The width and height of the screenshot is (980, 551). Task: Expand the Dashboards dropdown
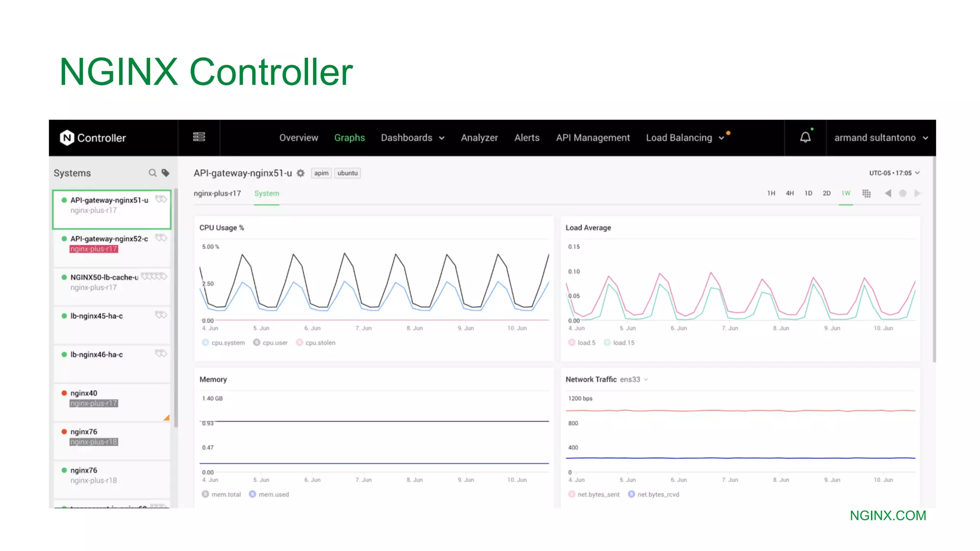click(412, 138)
